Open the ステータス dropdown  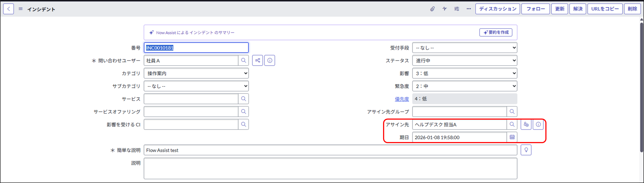click(464, 61)
